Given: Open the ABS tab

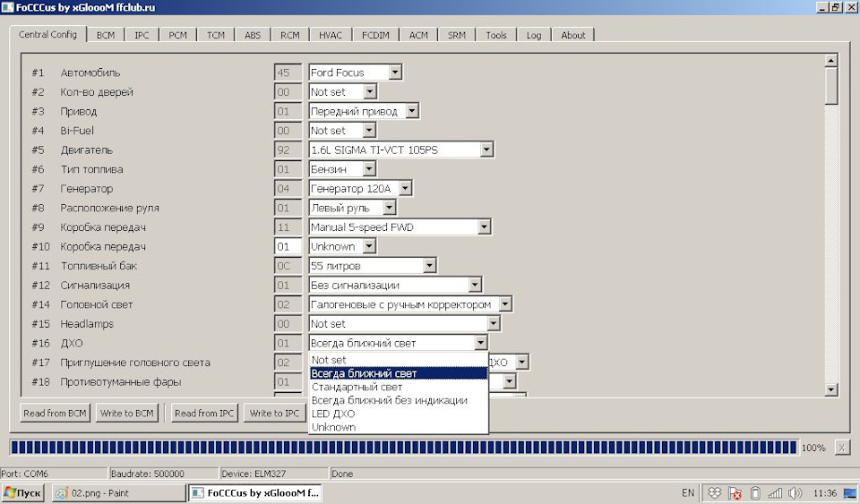Looking at the screenshot, I should coord(253,35).
